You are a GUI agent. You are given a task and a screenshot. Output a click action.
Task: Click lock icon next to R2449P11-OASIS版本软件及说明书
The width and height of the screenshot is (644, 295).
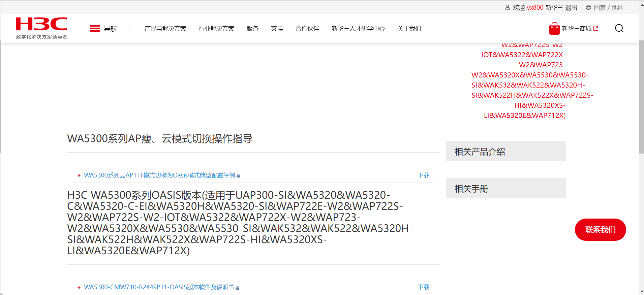point(238,288)
